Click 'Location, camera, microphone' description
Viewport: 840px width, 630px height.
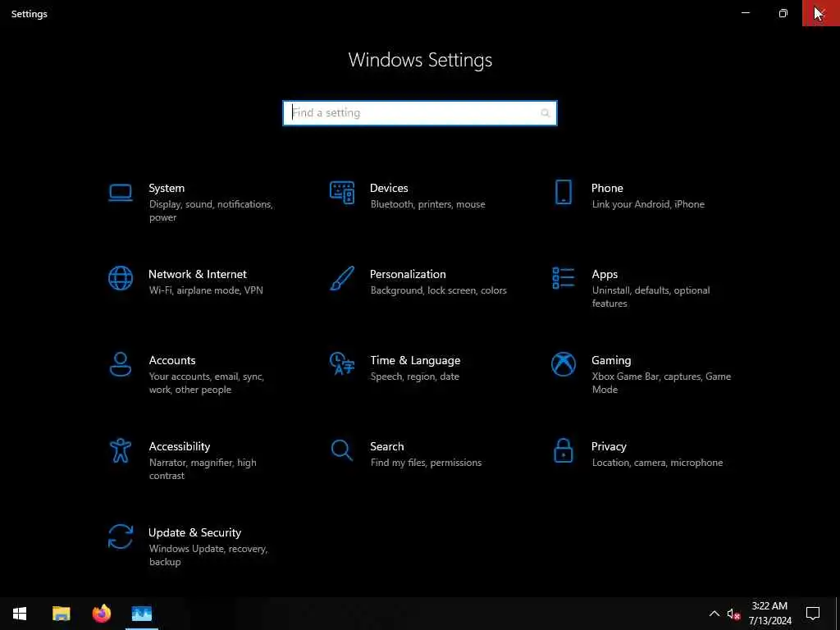pyautogui.click(x=657, y=463)
